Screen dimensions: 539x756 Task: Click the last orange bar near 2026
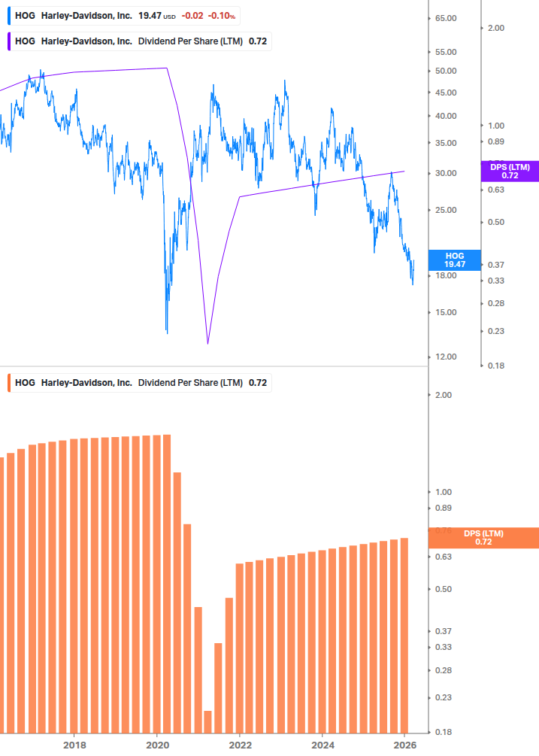tap(404, 635)
